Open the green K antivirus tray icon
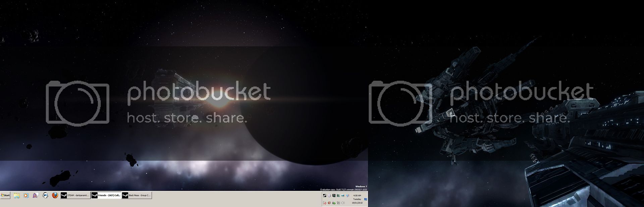Image resolution: width=644 pixels, height=207 pixels. (338, 196)
